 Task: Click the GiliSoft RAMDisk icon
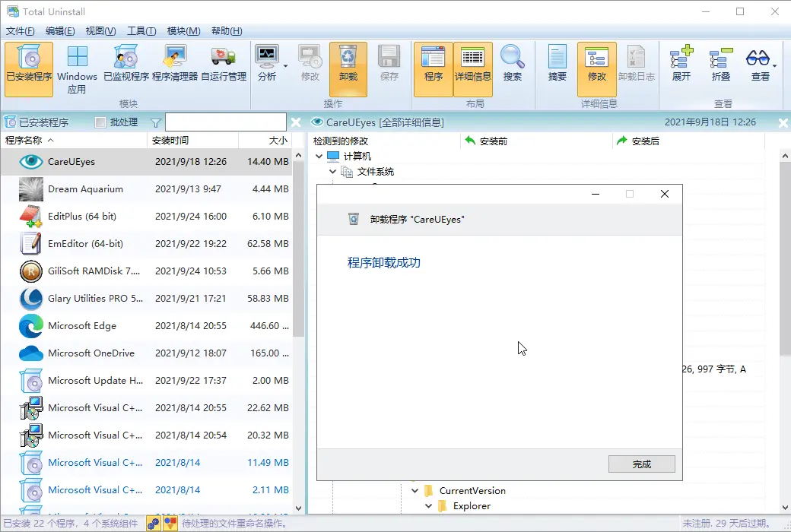(x=30, y=271)
